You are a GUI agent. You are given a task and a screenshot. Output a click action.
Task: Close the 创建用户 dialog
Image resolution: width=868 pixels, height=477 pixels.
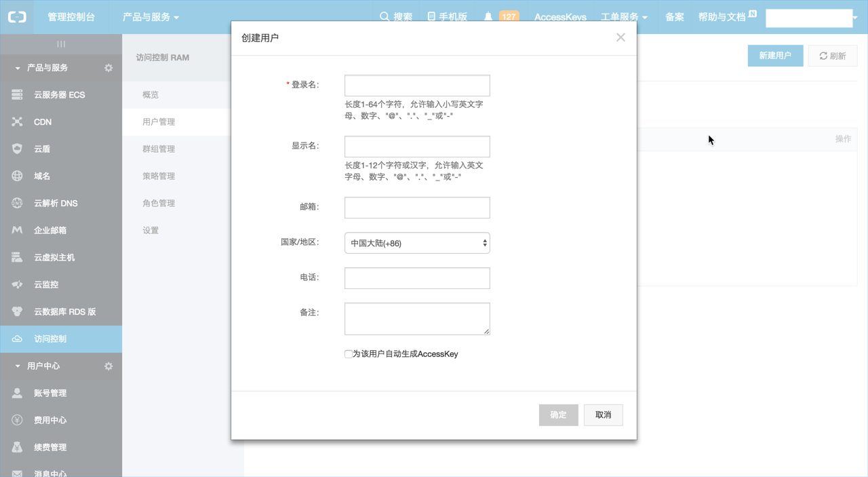(620, 37)
